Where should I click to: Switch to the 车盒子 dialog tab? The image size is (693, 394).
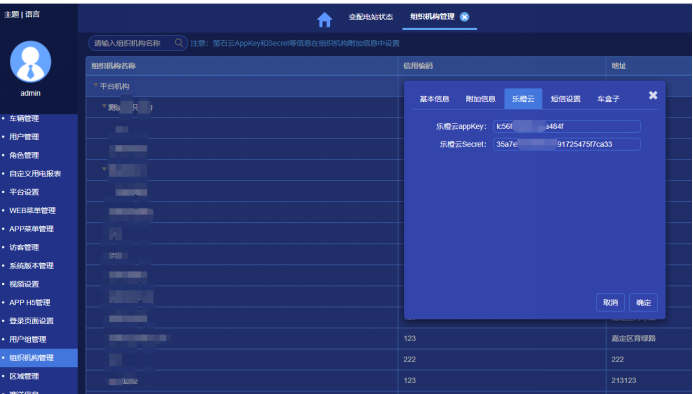point(608,99)
